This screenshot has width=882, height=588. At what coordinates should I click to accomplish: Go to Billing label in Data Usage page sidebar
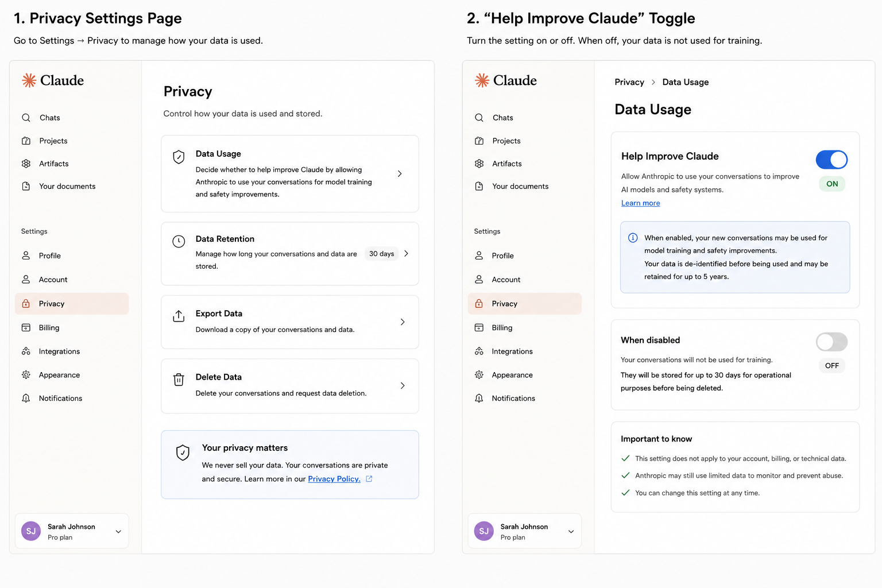pyautogui.click(x=502, y=327)
